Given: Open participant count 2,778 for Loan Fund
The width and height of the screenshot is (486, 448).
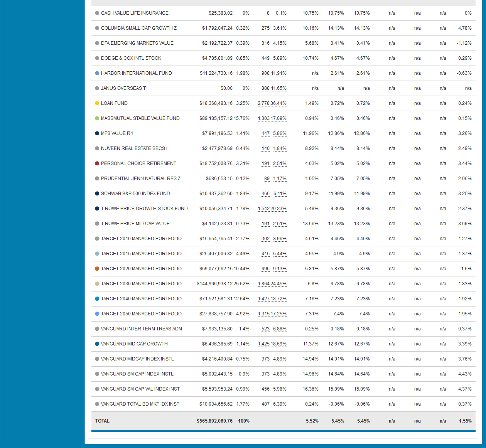Looking at the screenshot, I should [x=263, y=103].
